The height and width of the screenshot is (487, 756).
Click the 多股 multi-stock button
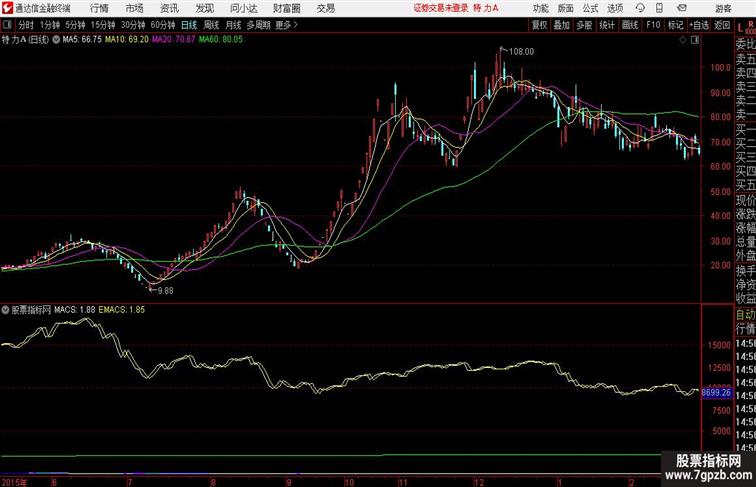coord(584,25)
